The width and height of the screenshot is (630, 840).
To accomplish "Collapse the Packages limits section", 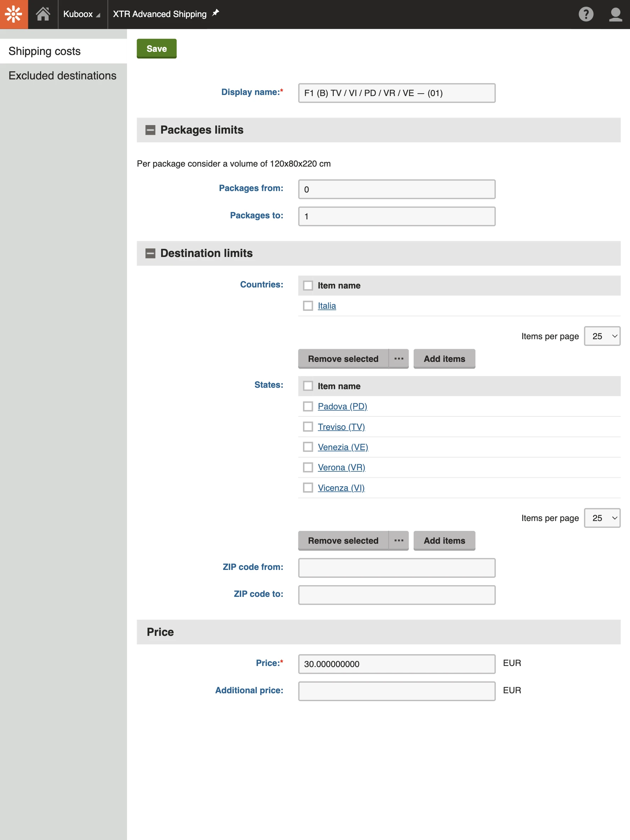I will pos(150,130).
